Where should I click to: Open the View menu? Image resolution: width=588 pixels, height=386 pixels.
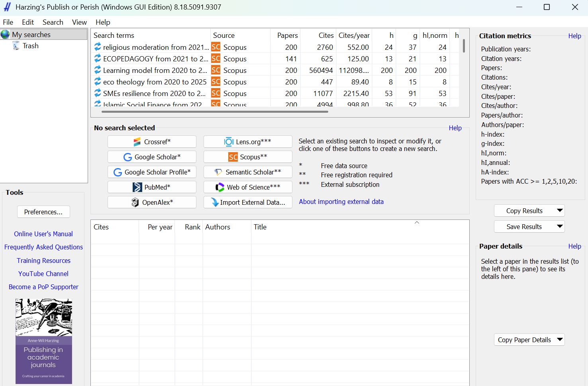point(79,22)
